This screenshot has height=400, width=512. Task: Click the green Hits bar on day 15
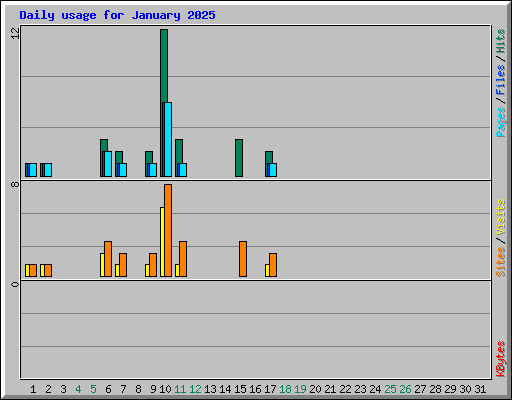(239, 158)
